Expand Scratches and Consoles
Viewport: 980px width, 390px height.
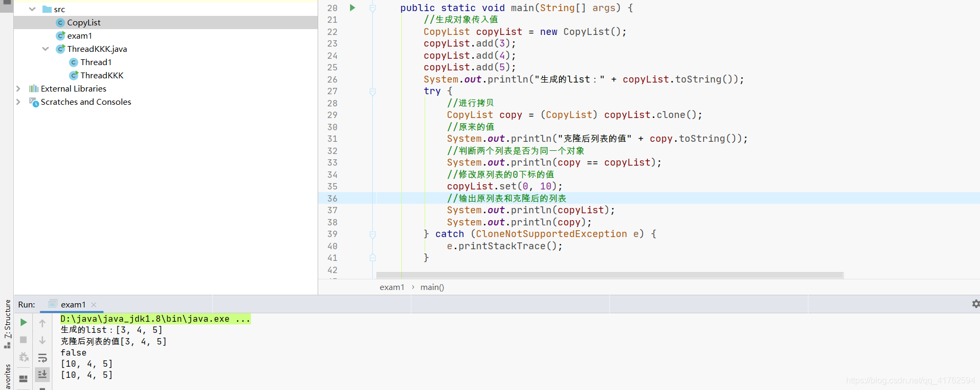(19, 102)
